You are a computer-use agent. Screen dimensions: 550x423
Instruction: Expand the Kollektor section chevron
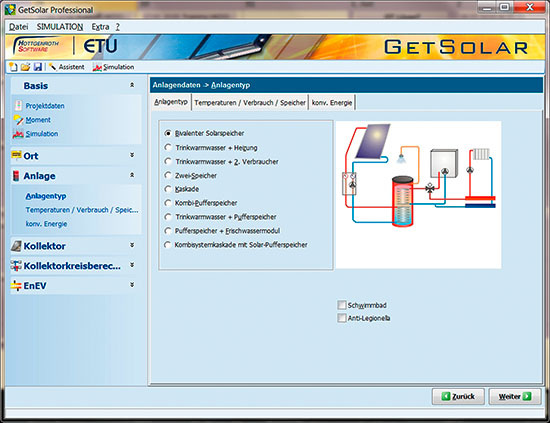coord(132,245)
